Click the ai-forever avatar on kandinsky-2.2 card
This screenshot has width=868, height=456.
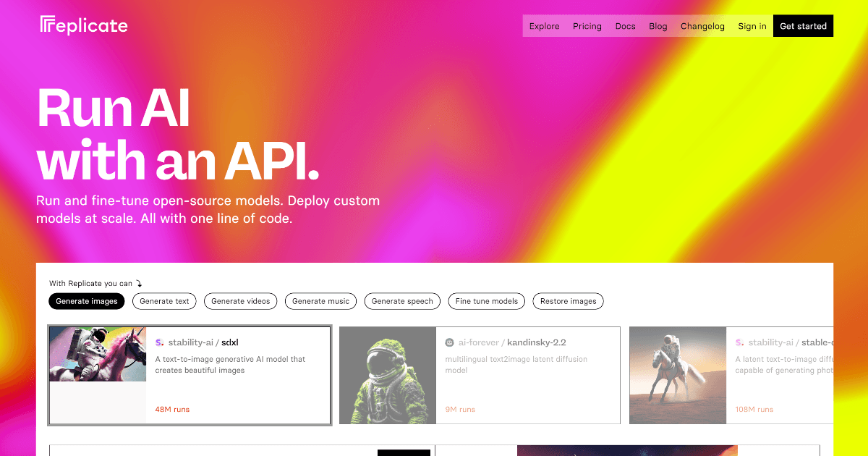[451, 342]
